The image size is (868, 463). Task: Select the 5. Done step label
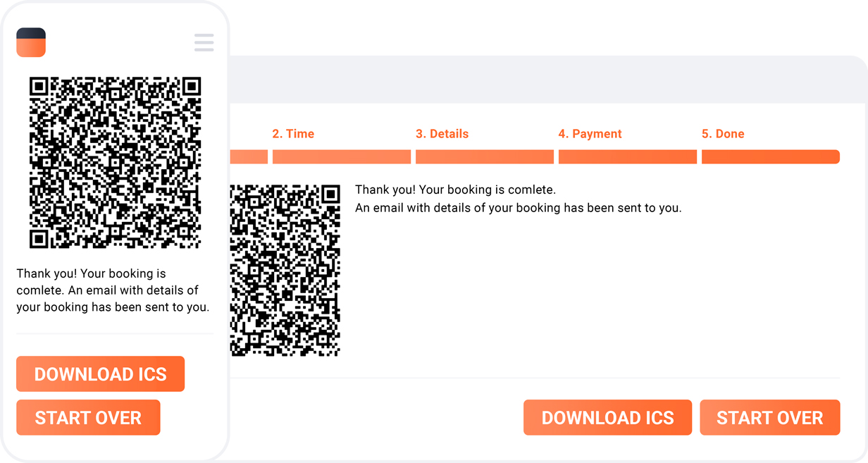[723, 134]
